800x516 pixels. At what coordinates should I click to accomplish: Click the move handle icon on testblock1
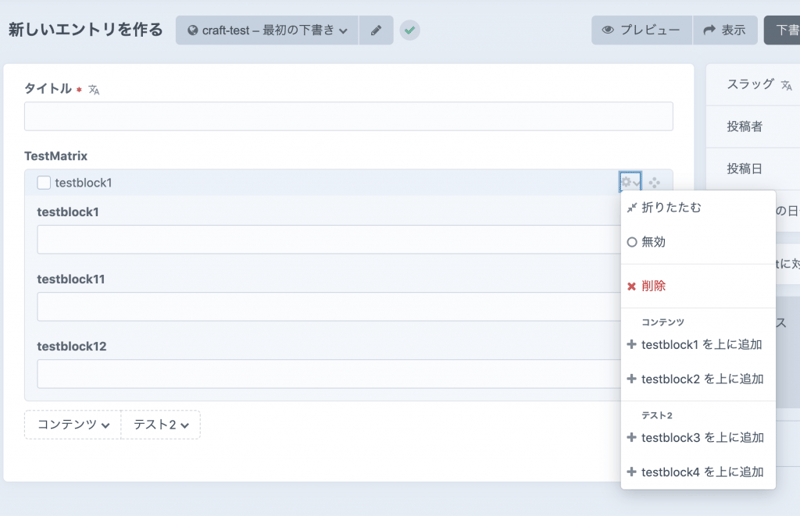654,183
